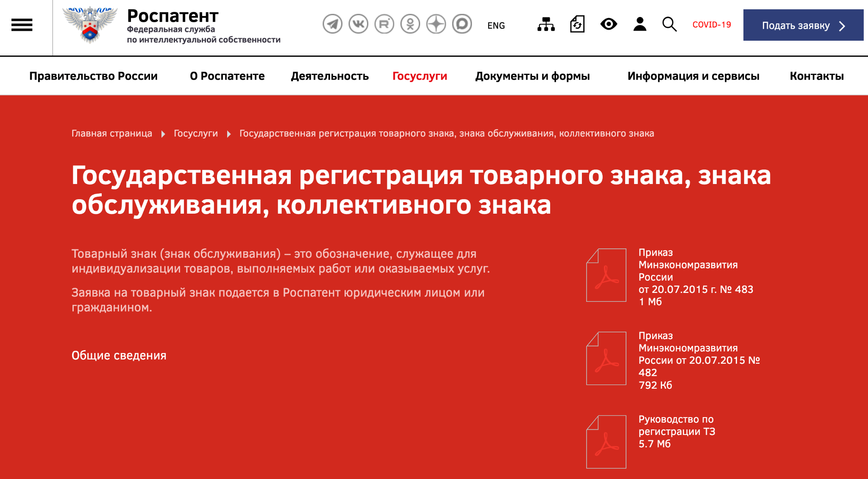Open the VK social network icon

[x=358, y=24]
